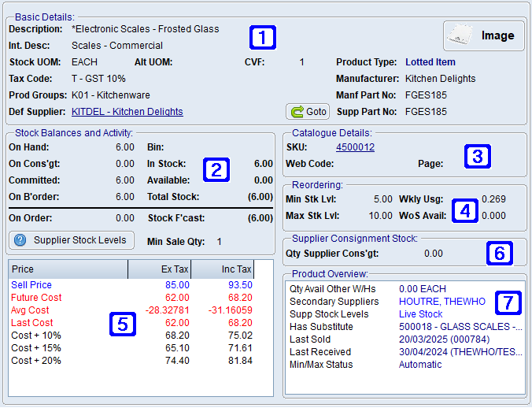Click numbered marker 5 in price table
532x408 pixels.
120,324
